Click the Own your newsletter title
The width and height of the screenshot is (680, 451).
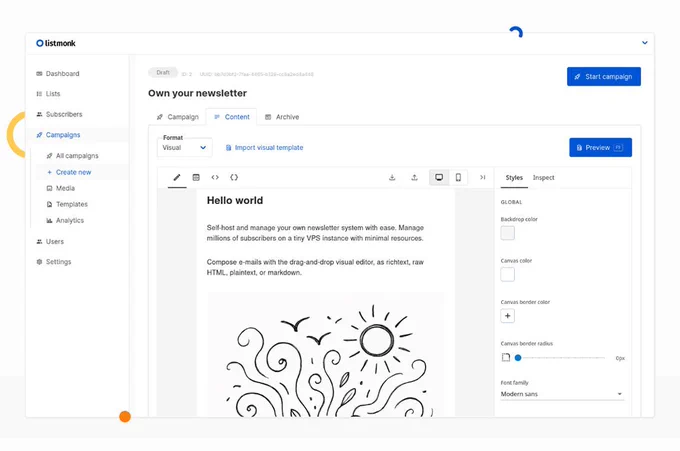pyautogui.click(x=197, y=93)
